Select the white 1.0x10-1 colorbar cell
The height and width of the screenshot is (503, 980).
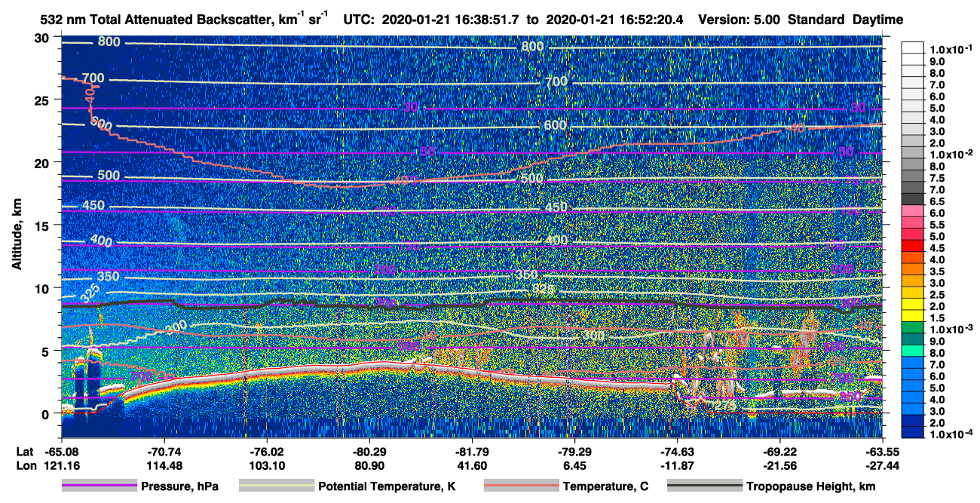coord(914,49)
